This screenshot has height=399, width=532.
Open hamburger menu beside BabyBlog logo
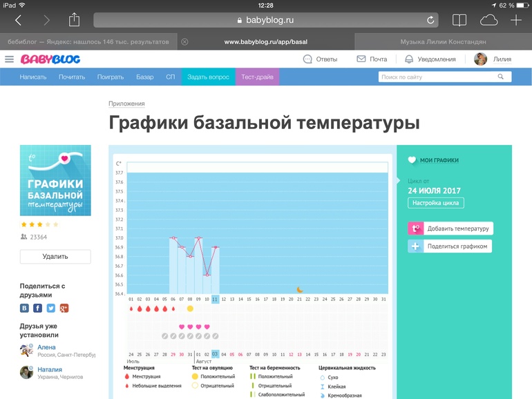point(9,59)
